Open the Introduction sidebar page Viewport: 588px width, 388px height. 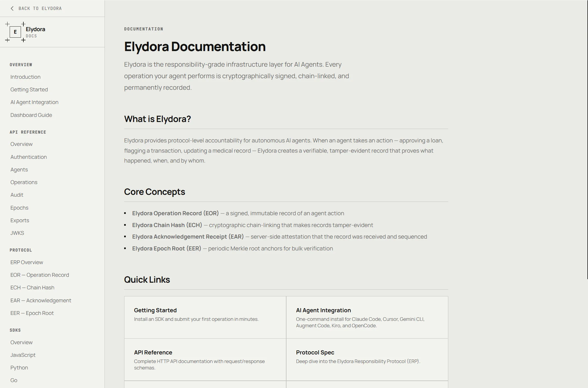[25, 77]
